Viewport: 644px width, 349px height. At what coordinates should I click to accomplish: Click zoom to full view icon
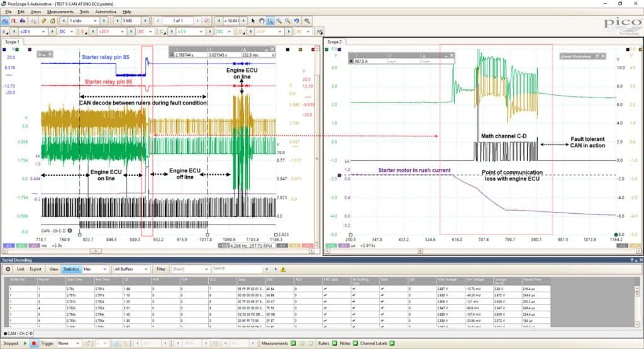coord(307,21)
